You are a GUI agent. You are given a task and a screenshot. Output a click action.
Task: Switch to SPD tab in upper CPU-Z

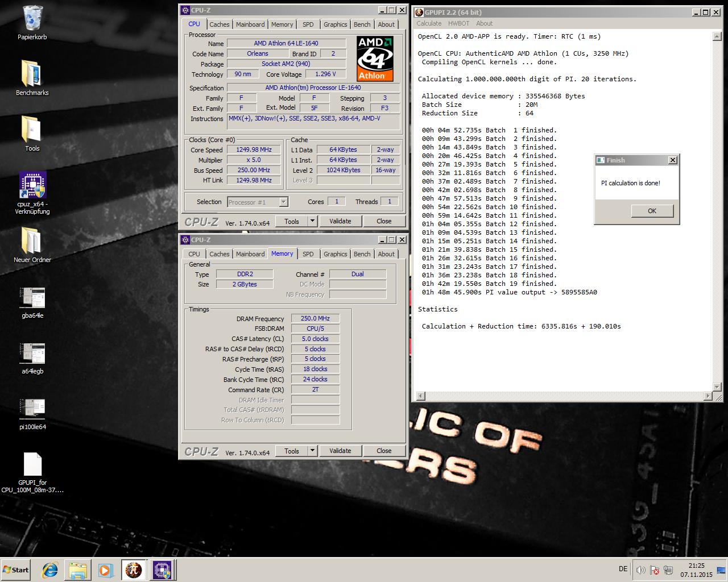(x=308, y=24)
